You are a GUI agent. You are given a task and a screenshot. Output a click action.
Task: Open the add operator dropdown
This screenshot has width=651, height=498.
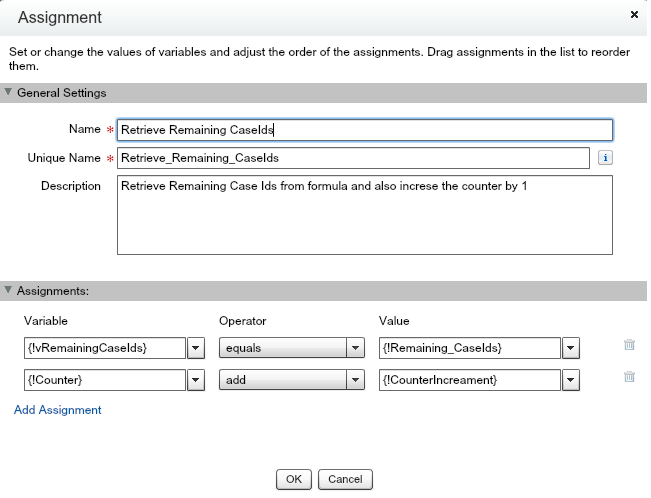pyautogui.click(x=355, y=380)
